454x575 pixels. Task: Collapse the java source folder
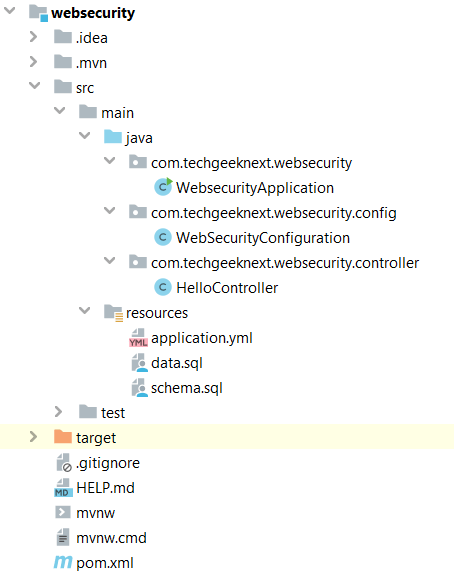pos(85,136)
